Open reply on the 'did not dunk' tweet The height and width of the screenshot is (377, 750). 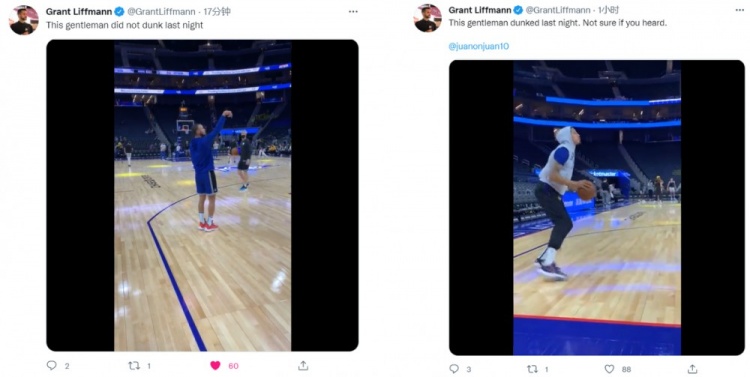coord(52,366)
